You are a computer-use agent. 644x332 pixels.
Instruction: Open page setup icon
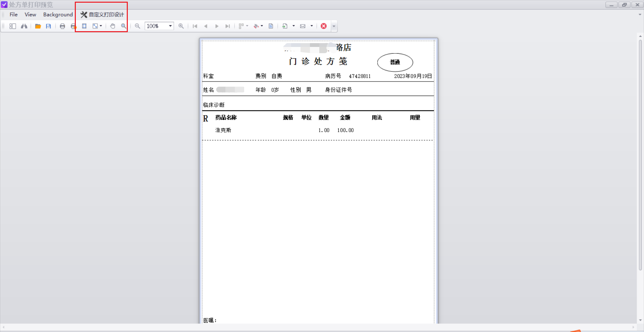coord(85,26)
